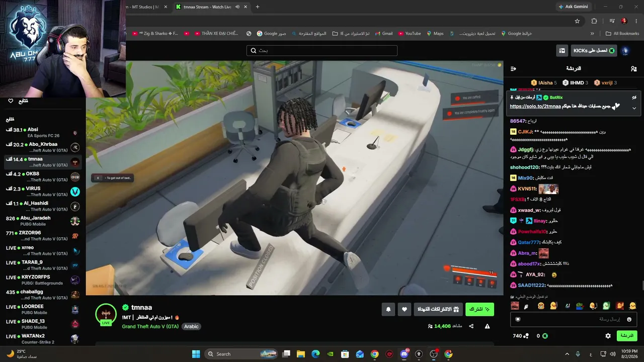Screen dimensions: 644x362
Task: Click in the chat message input field
Action: coord(573,319)
